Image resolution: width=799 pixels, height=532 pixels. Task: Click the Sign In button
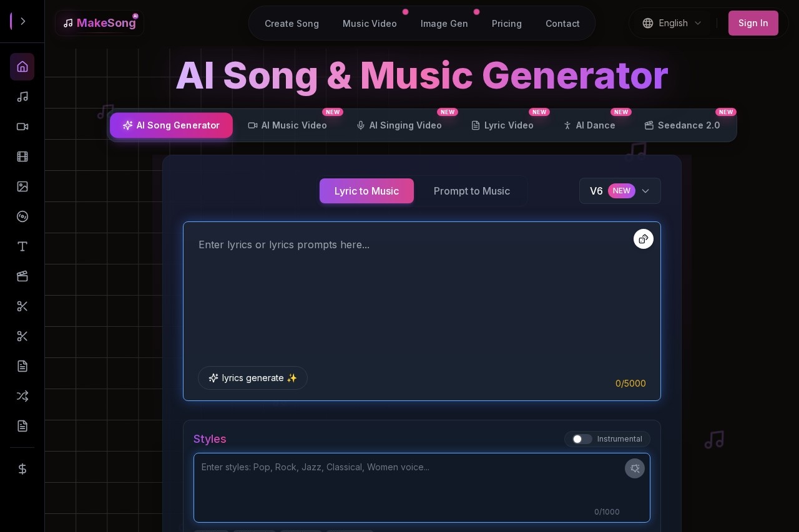tap(753, 23)
